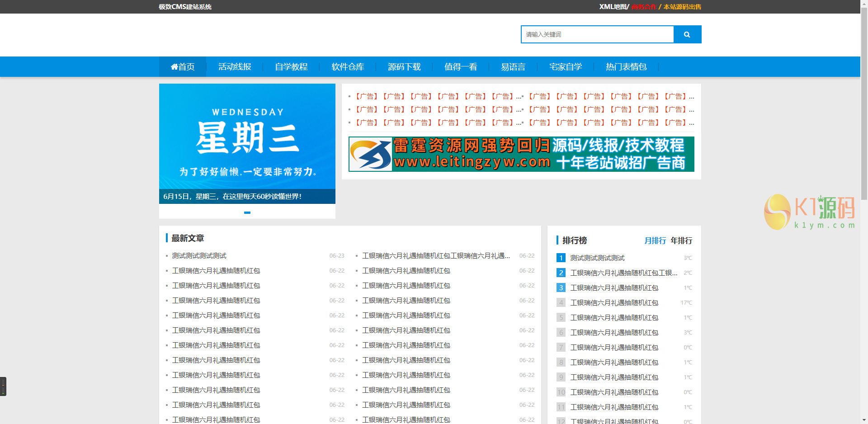
Task: Click the carousel indicator dot under banner
Action: coord(247,212)
